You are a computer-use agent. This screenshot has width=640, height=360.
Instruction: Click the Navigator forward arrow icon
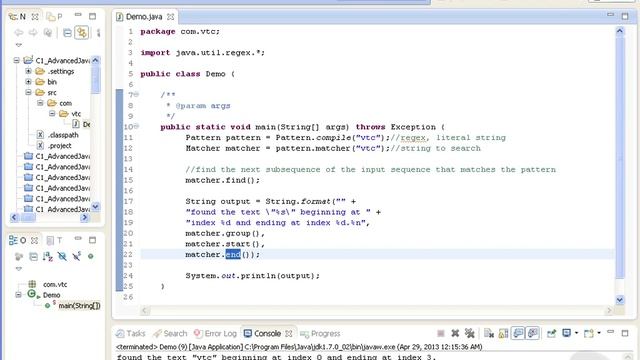(x=33, y=32)
